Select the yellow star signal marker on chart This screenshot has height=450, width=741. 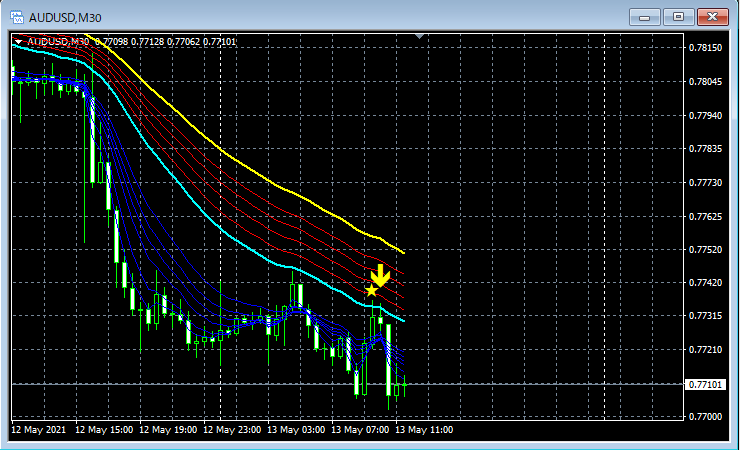(x=371, y=290)
